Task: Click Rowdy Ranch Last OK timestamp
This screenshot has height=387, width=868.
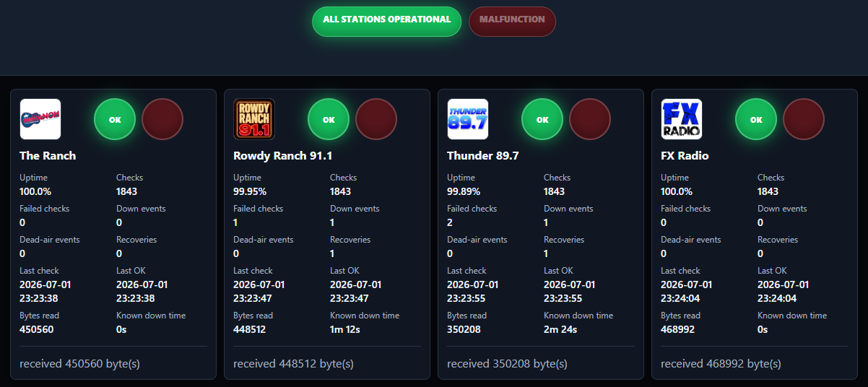Action: point(356,291)
